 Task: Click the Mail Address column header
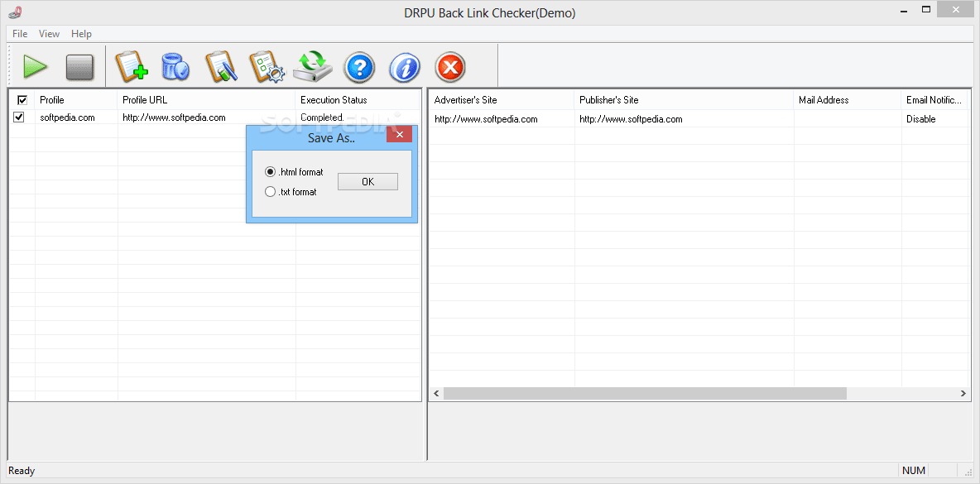click(x=848, y=100)
